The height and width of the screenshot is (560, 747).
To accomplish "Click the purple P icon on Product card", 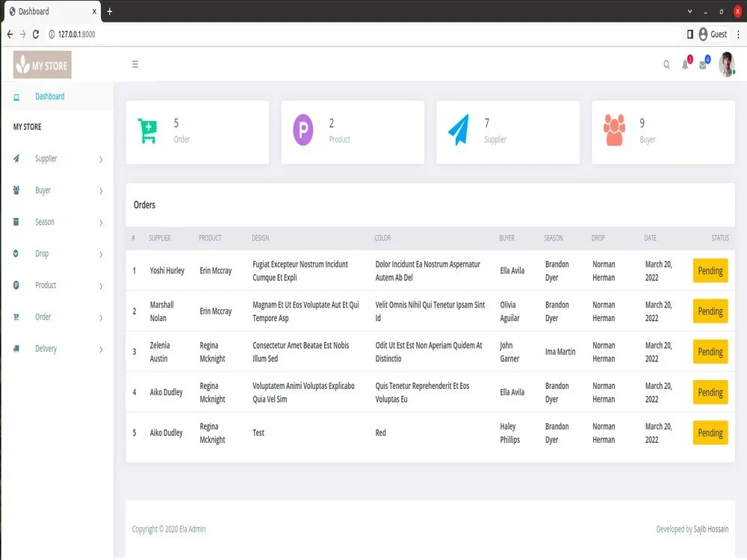I will [x=303, y=130].
